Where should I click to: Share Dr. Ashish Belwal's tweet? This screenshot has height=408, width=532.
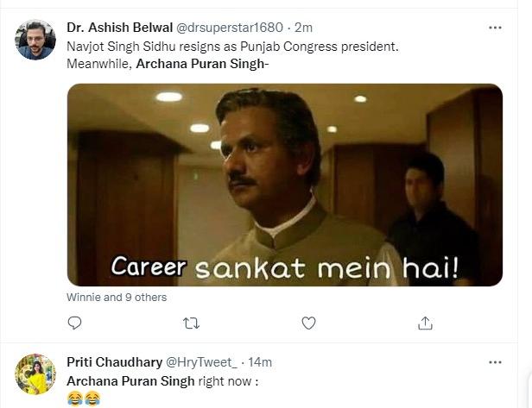point(425,323)
